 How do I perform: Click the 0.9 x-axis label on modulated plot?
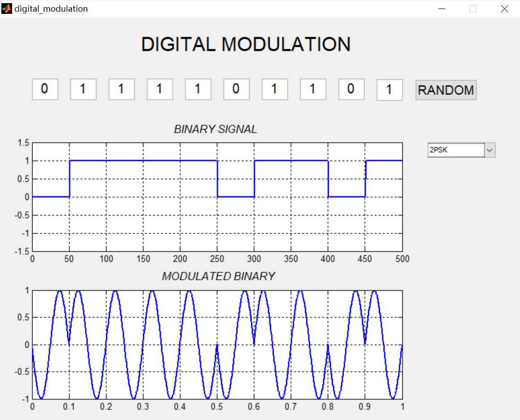coord(365,407)
